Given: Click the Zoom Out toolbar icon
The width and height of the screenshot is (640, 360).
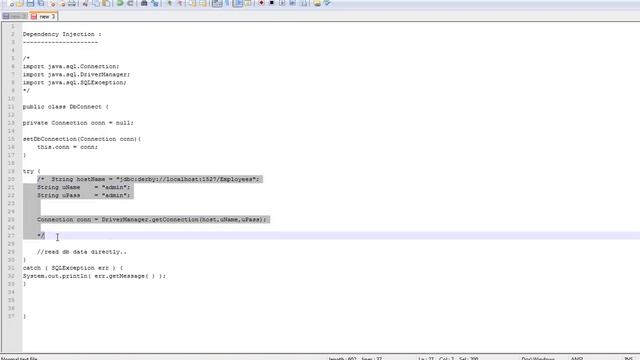Looking at the screenshot, I should click(180, 3).
